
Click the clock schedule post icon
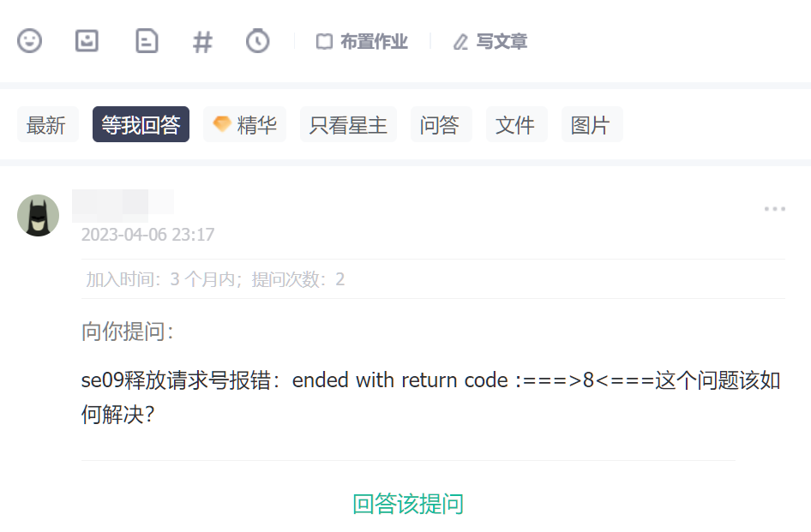pos(257,41)
